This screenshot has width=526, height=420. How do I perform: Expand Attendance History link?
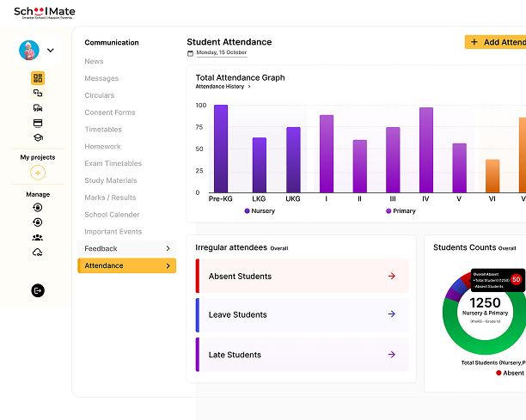tap(223, 87)
